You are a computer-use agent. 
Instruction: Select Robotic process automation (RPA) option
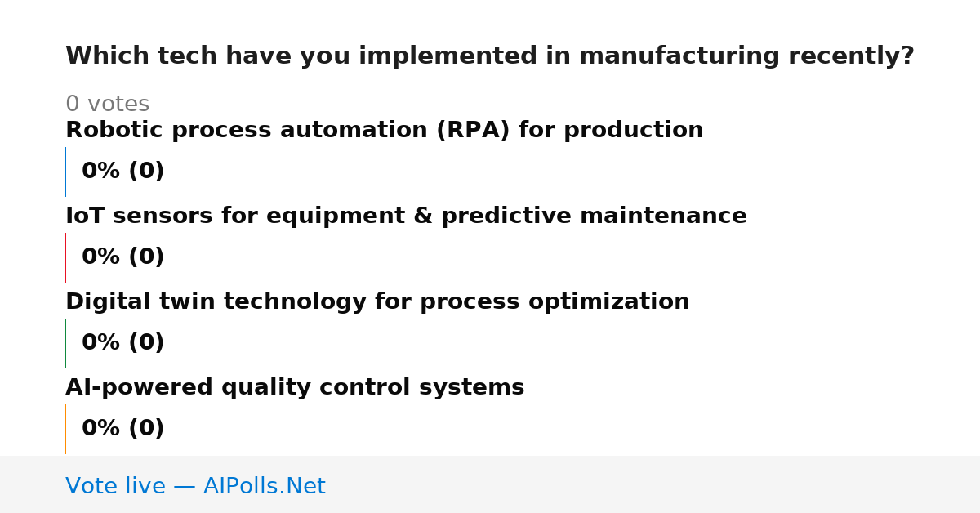pos(384,131)
